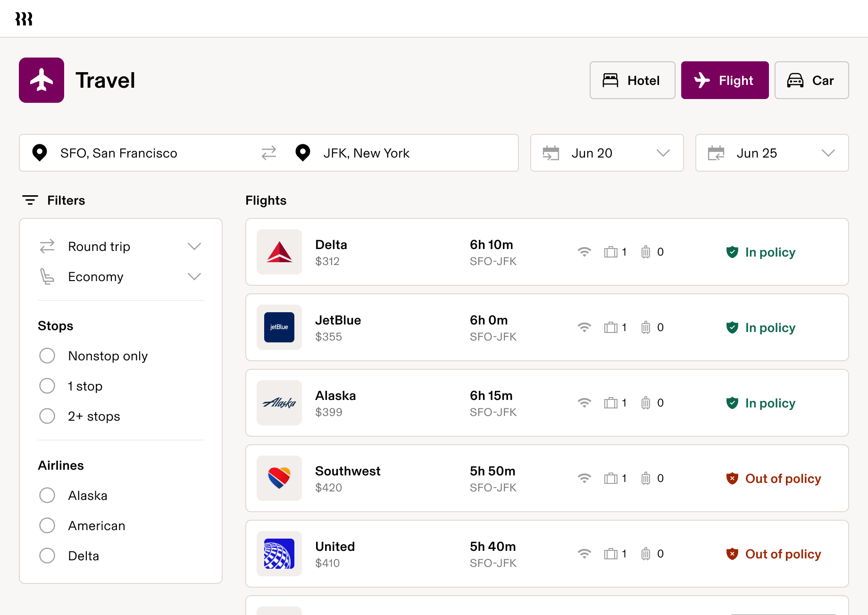Expand the Round trip dropdown
Viewport: 868px width, 615px height.
pos(194,246)
